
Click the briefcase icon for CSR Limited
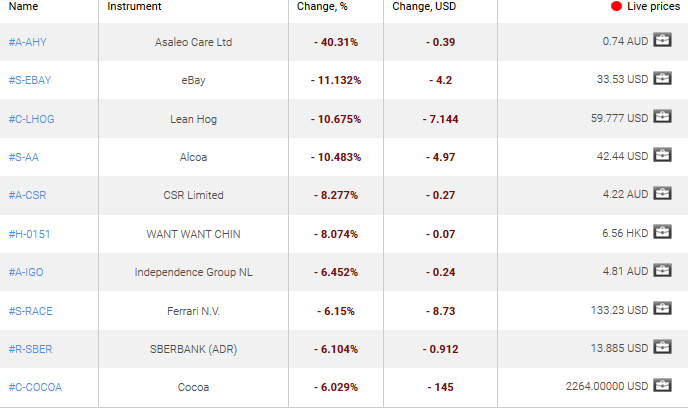(662, 194)
